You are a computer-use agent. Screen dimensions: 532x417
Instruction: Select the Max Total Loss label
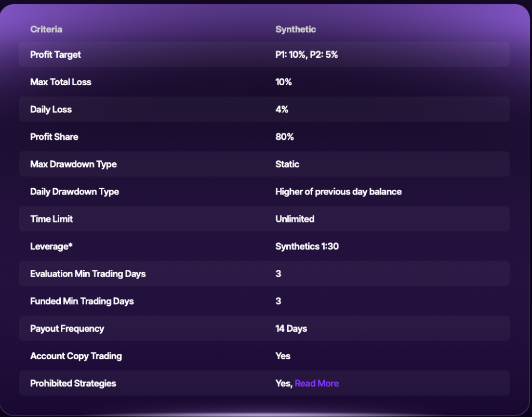tap(61, 82)
